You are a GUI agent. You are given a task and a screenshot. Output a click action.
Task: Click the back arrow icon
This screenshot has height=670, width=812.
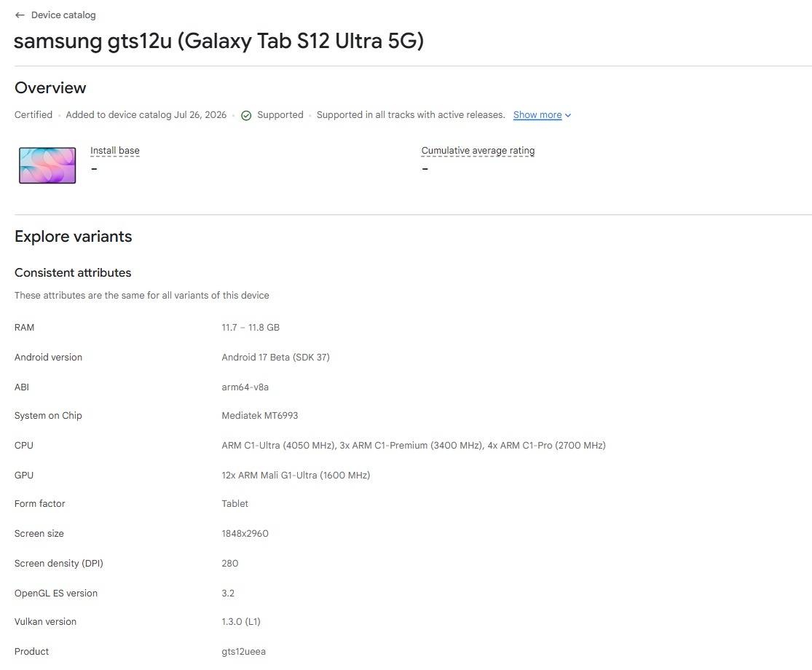tap(20, 15)
